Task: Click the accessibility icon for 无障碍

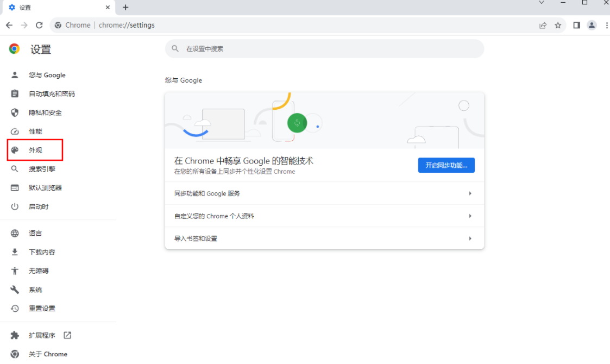Action: point(15,271)
